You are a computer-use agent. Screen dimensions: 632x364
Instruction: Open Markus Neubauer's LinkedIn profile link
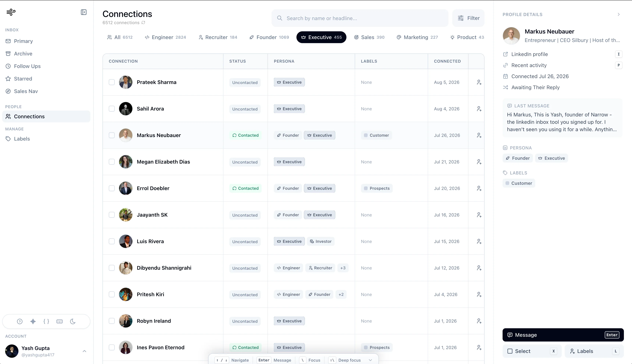(x=529, y=54)
